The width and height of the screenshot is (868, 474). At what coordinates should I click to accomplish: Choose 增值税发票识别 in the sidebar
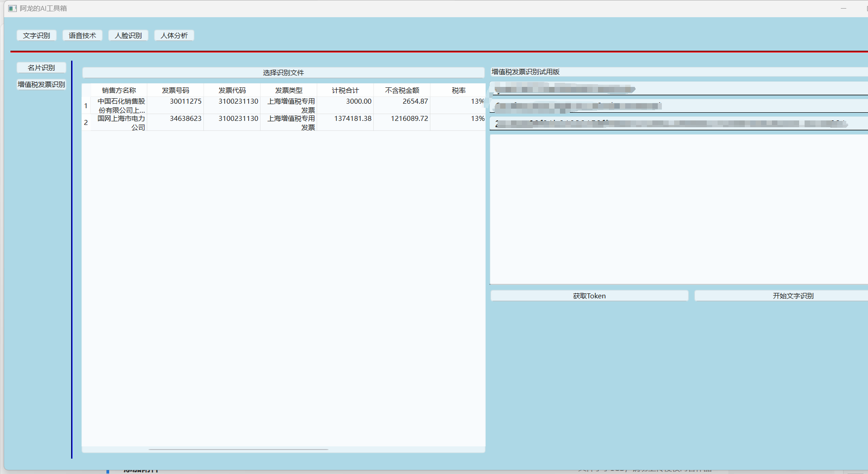click(41, 84)
